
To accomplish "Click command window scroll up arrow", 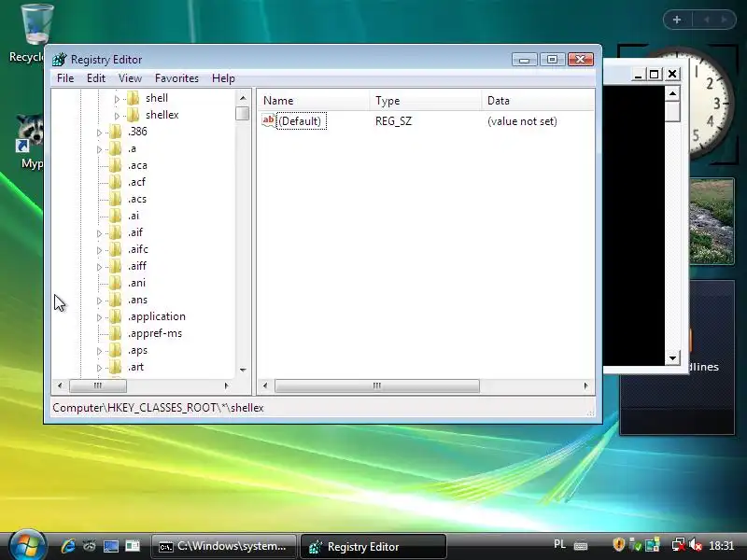I will (x=672, y=93).
